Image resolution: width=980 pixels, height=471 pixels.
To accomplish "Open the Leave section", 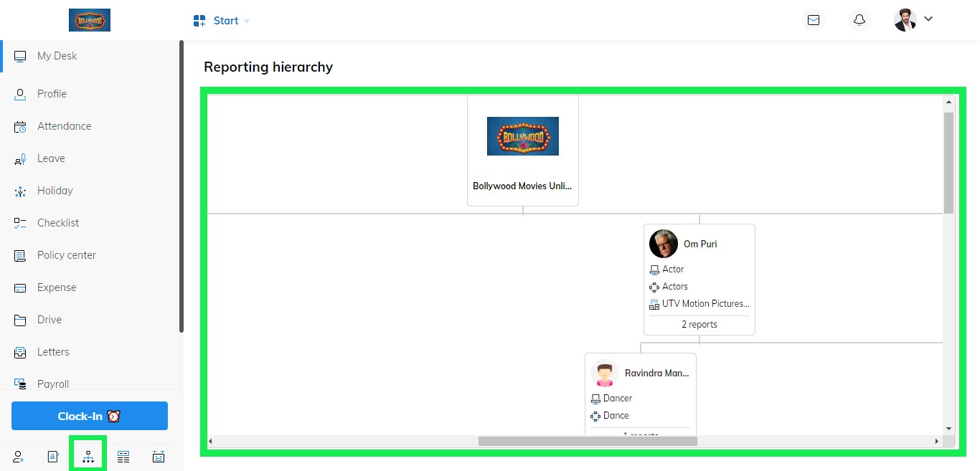I will (91, 158).
